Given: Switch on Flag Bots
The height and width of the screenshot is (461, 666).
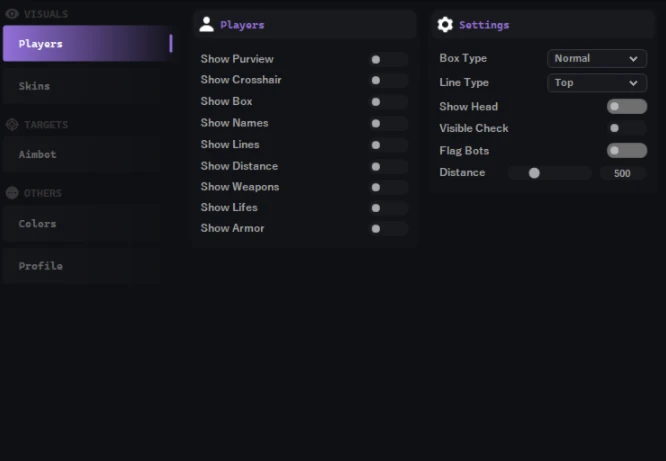Looking at the screenshot, I should [x=627, y=150].
